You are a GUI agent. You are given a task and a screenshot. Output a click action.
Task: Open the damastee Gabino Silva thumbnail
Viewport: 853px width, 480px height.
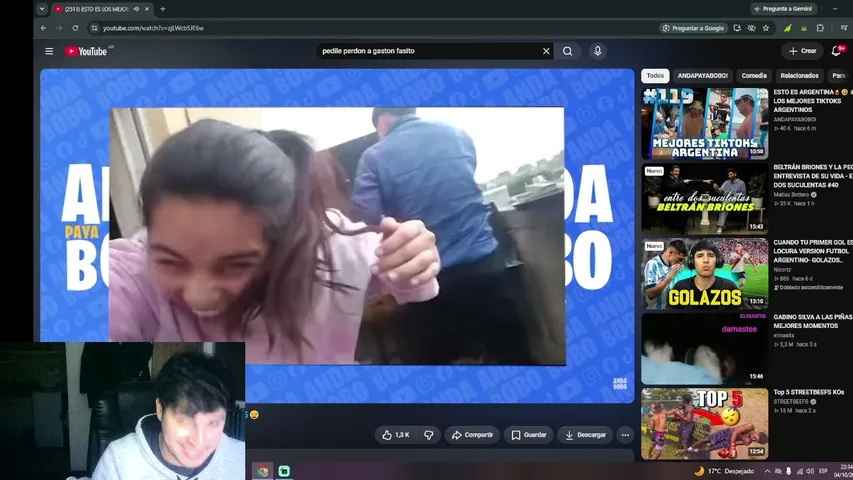(x=704, y=349)
